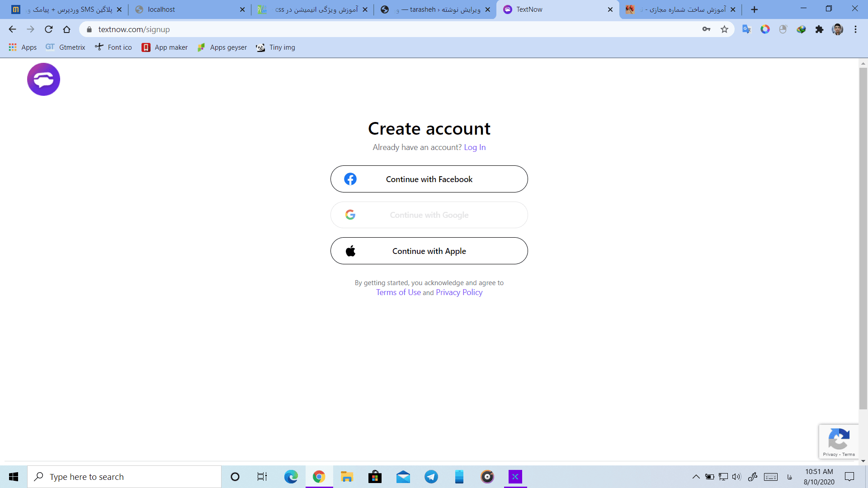Open Task View on the taskbar
868x488 pixels.
[262, 477]
